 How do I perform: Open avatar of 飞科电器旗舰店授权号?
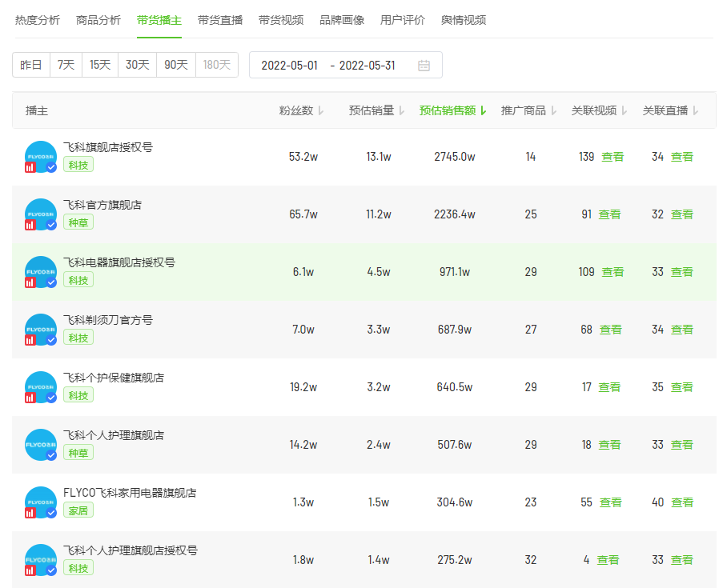point(41,272)
